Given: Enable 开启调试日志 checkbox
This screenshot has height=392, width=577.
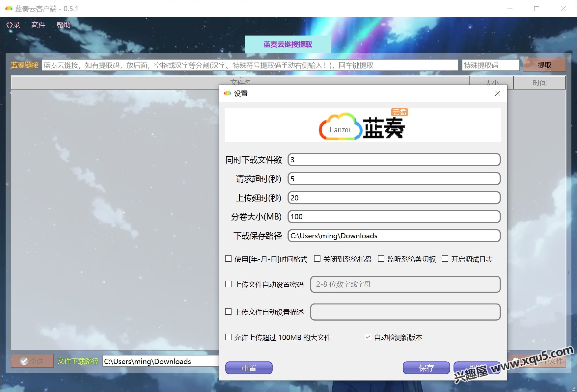Looking at the screenshot, I should (445, 259).
